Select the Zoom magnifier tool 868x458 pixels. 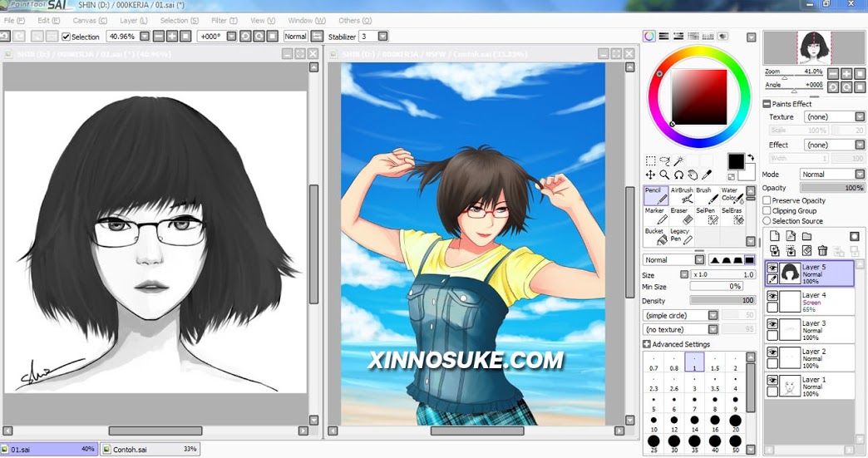(664, 175)
